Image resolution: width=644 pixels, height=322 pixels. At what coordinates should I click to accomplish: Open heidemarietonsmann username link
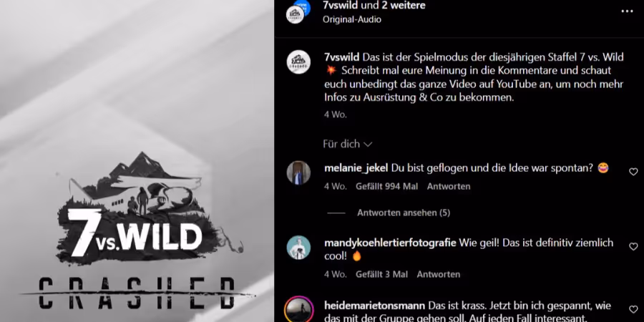click(x=374, y=306)
